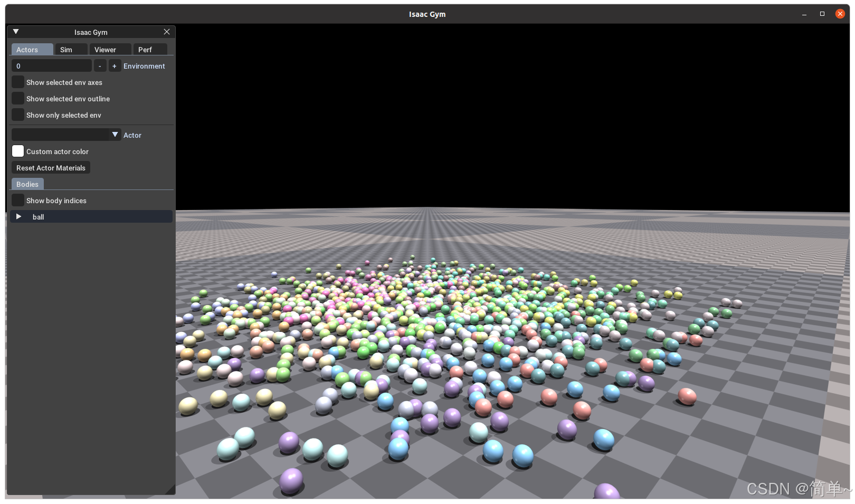
Task: Collapse the Isaac Gym panel triangle
Action: pos(16,32)
